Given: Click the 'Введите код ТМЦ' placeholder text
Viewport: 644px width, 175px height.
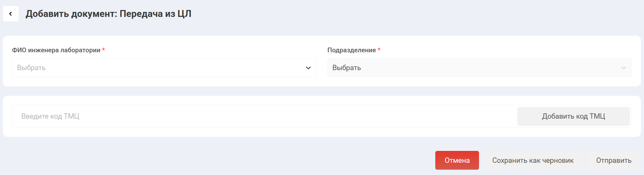Looking at the screenshot, I should (x=50, y=116).
